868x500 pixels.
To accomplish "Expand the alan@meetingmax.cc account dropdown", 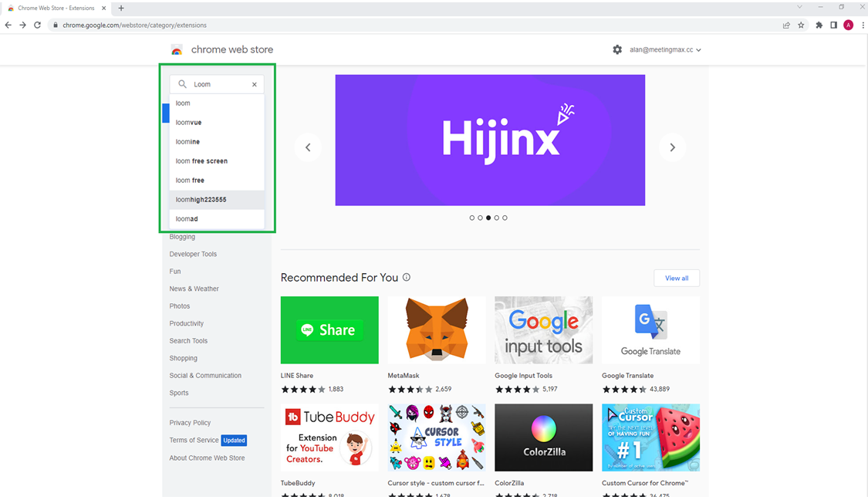I will coord(665,50).
